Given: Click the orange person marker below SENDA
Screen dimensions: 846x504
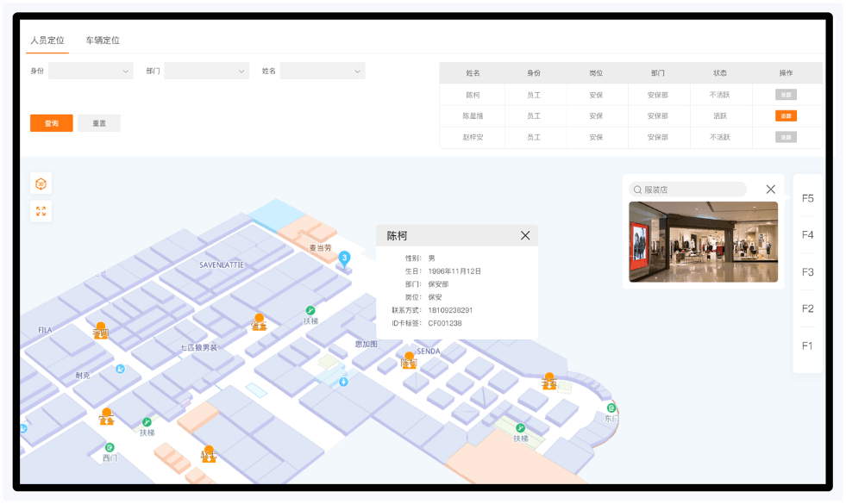Looking at the screenshot, I should click(x=409, y=359).
